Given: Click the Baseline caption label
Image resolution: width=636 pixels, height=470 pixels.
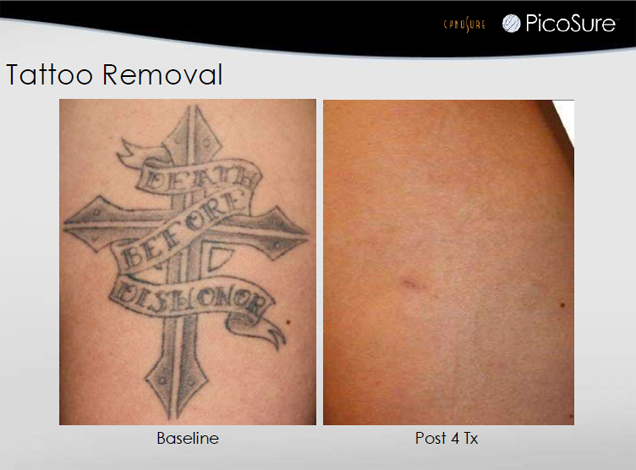Looking at the screenshot, I should (x=188, y=438).
